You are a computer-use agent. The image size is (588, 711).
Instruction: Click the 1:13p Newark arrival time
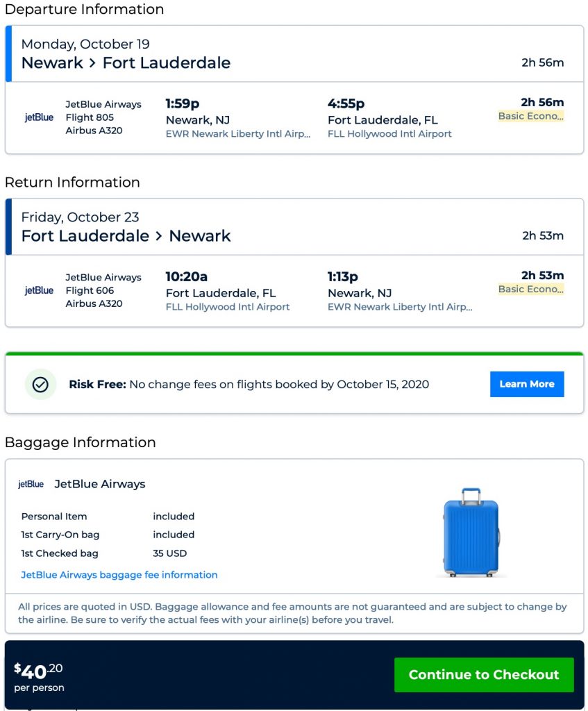[x=343, y=276]
